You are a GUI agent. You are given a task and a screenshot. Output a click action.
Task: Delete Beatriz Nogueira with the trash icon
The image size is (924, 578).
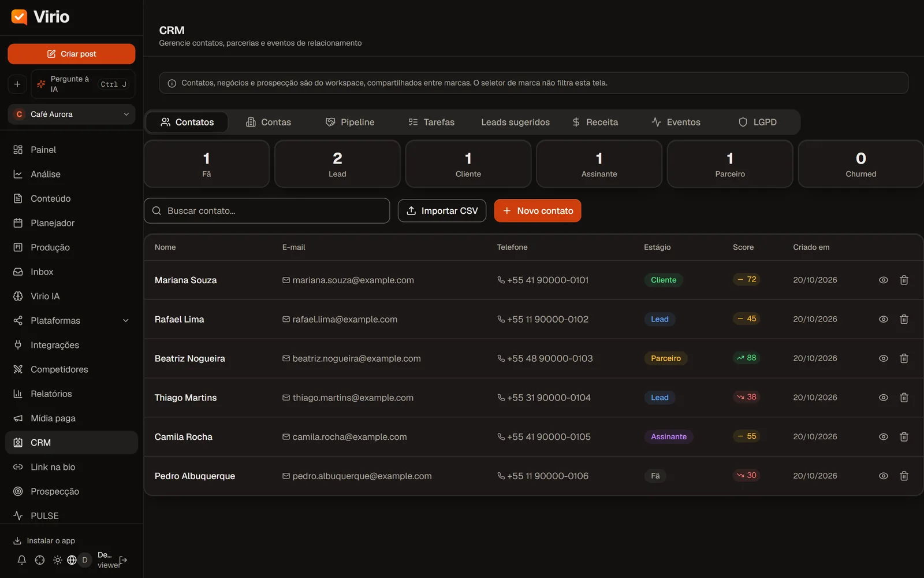pyautogui.click(x=904, y=358)
